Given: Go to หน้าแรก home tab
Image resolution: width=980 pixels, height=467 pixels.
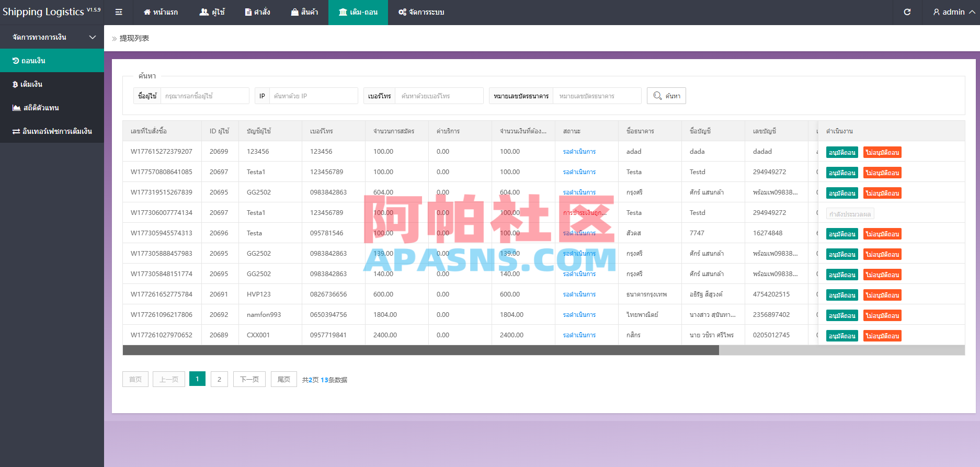Looking at the screenshot, I should pyautogui.click(x=161, y=12).
